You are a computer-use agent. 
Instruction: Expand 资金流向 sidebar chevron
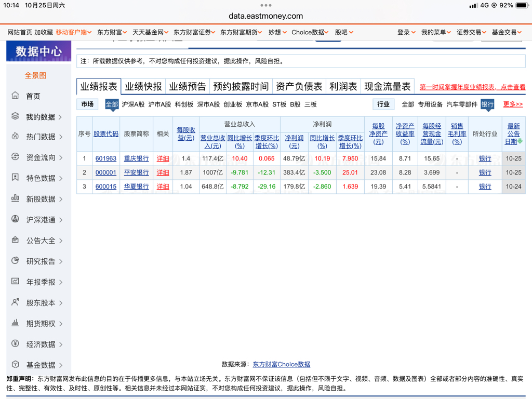tap(61, 158)
